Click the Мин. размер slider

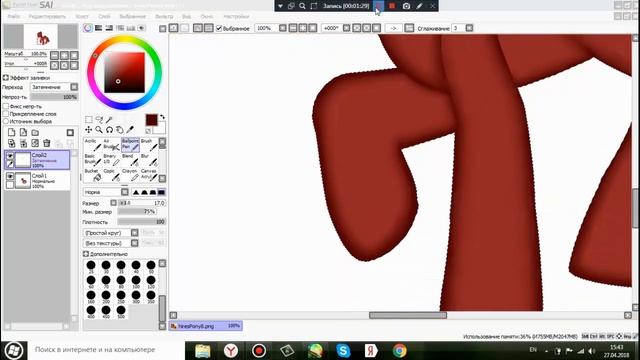pos(137,212)
